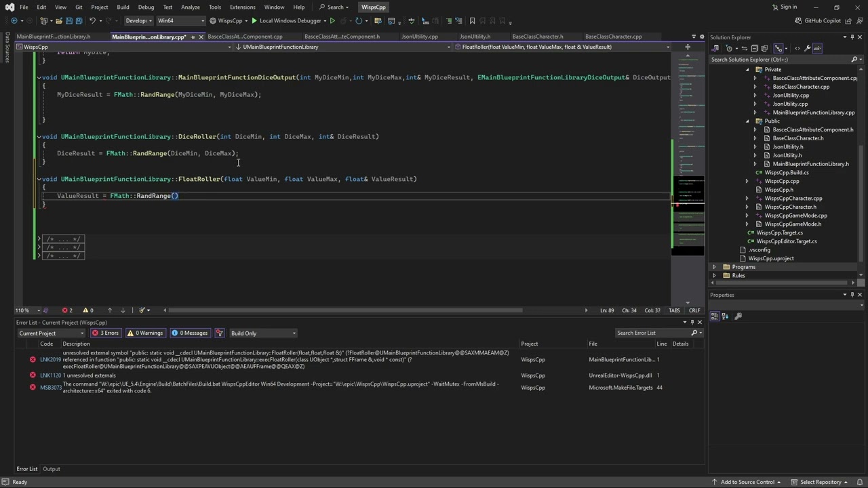
Task: Show all files in Solution Explorer
Action: 764,48
